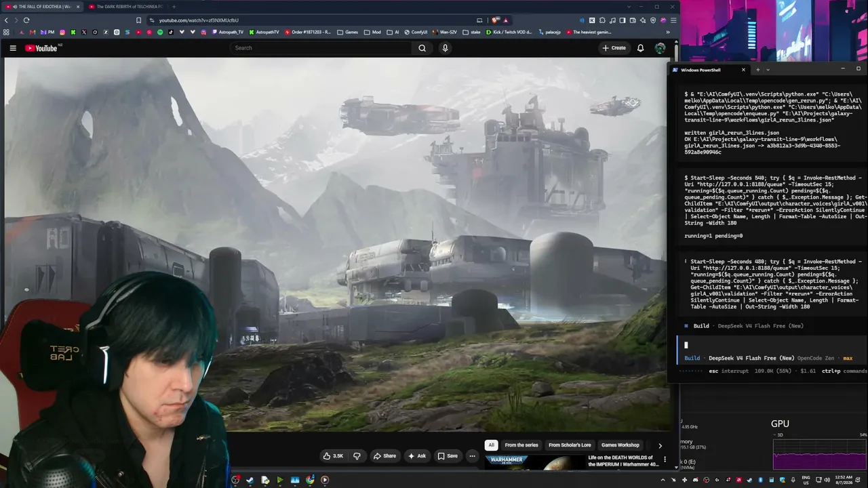Viewport: 868px width, 488px height.
Task: Click the 'esc interrupt' hint in the terminal
Action: coord(728,371)
